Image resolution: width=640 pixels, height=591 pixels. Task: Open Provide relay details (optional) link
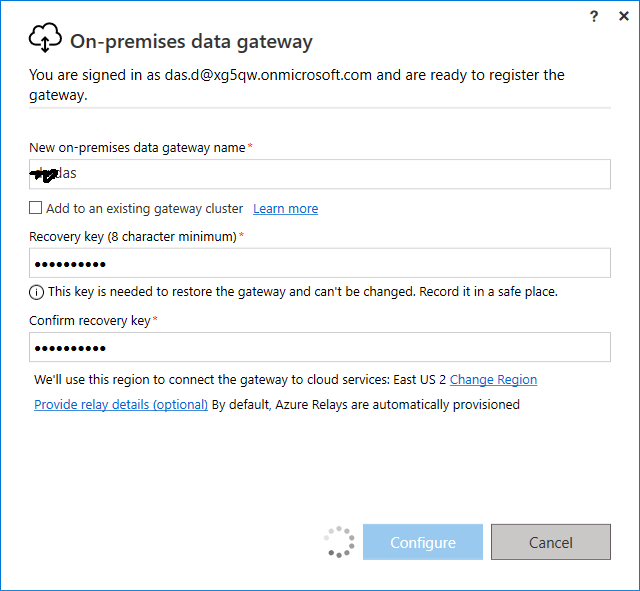click(x=121, y=404)
